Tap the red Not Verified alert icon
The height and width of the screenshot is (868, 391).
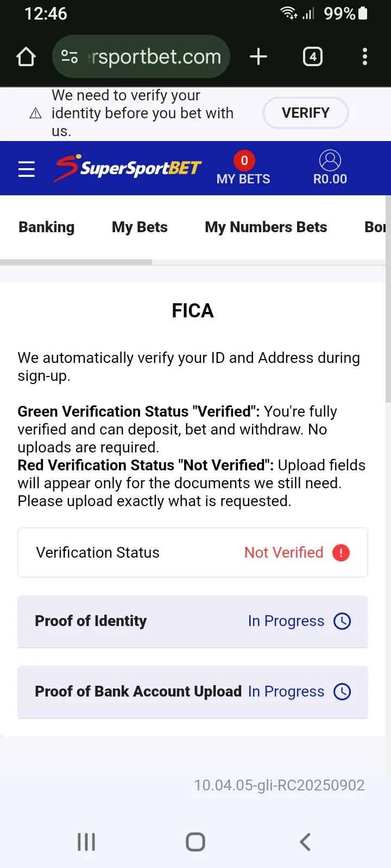tap(341, 553)
